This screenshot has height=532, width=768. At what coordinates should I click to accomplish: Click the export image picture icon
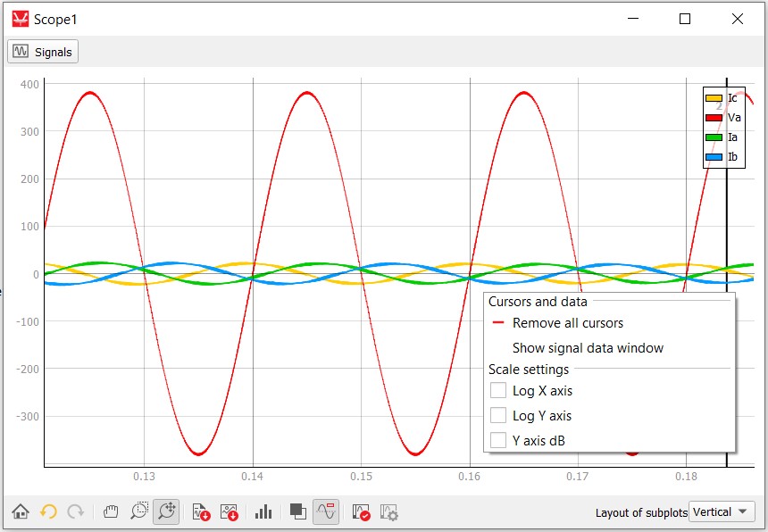tap(230, 512)
